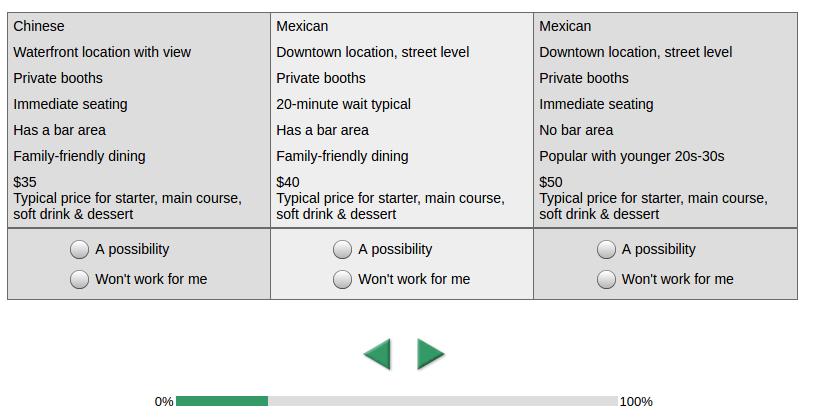Click the "Chinese" cuisine heading
The height and width of the screenshot is (418, 814).
[39, 26]
